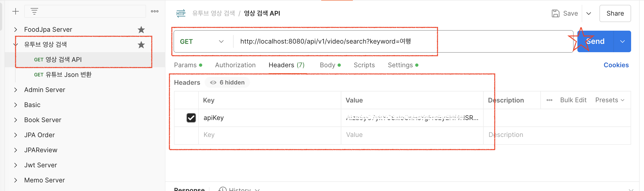Viewport: 644px width, 191px height.
Task: Open the filter icon in the sidebar search
Action: click(x=34, y=11)
